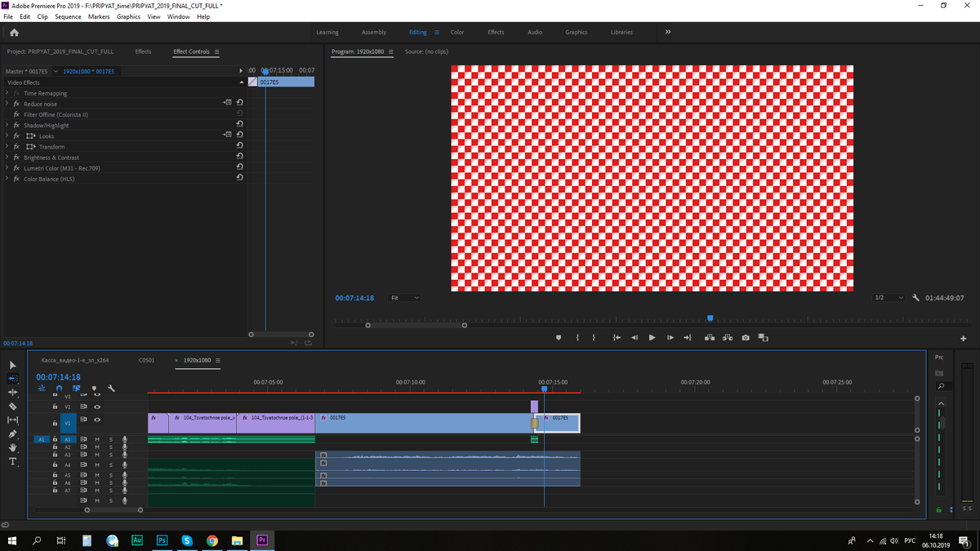Reset the Color Balance (HLS) effect
Viewport: 980px width, 551px height.
239,177
